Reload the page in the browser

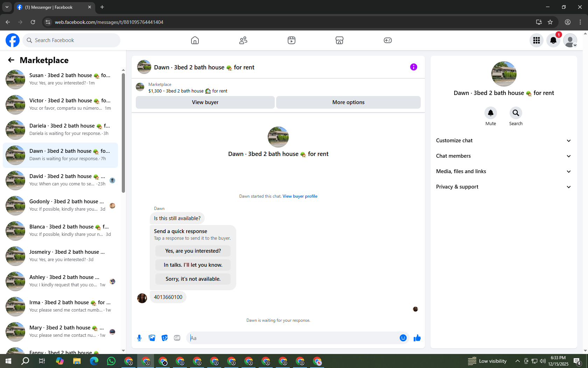(33, 22)
